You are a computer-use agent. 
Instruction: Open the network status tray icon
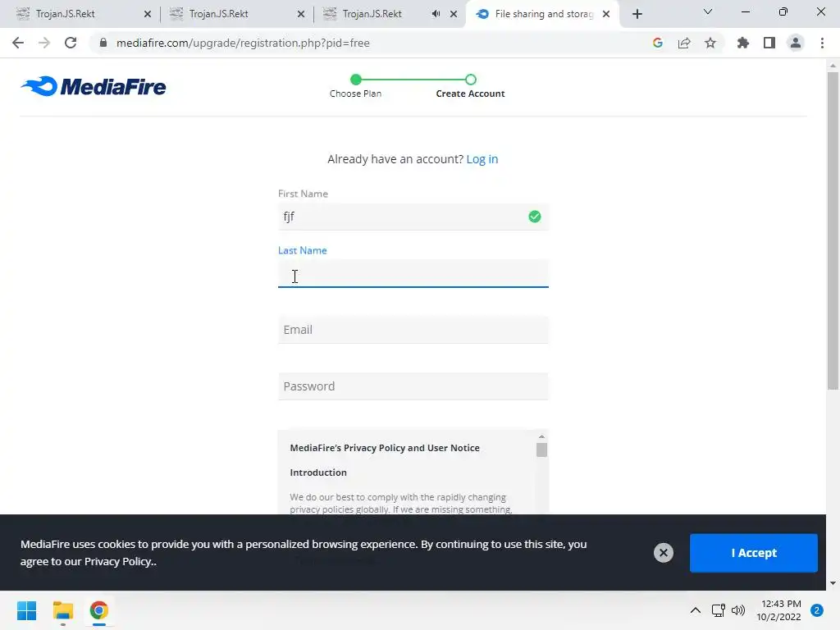coord(718,610)
